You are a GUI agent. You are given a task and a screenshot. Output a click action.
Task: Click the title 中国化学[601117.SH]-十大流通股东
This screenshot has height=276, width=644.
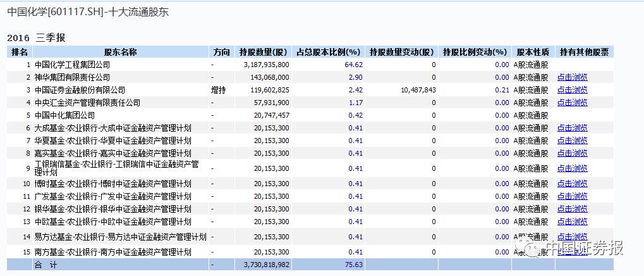(88, 12)
